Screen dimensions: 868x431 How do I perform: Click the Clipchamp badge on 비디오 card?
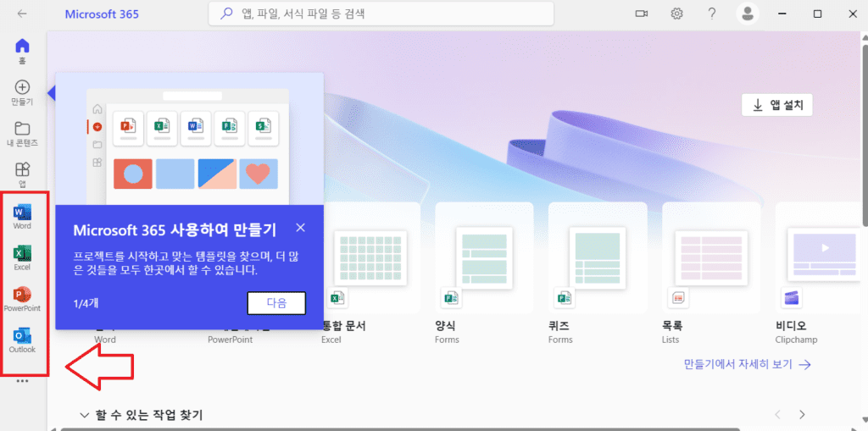[791, 298]
